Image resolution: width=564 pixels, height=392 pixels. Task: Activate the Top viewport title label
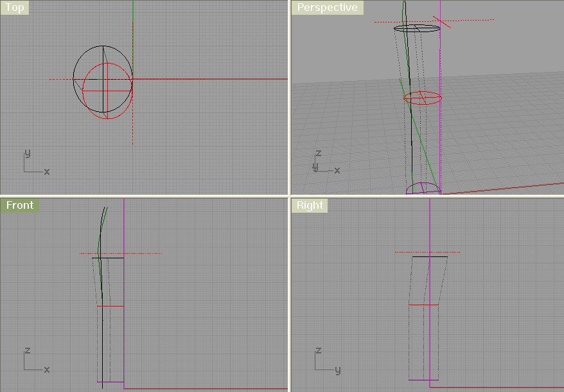click(x=14, y=8)
